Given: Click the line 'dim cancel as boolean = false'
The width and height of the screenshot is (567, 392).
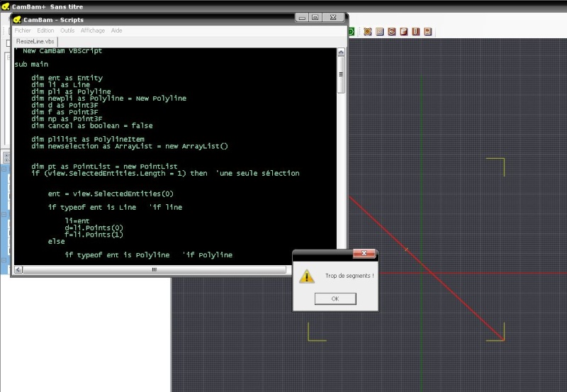Looking at the screenshot, I should pyautogui.click(x=92, y=126).
